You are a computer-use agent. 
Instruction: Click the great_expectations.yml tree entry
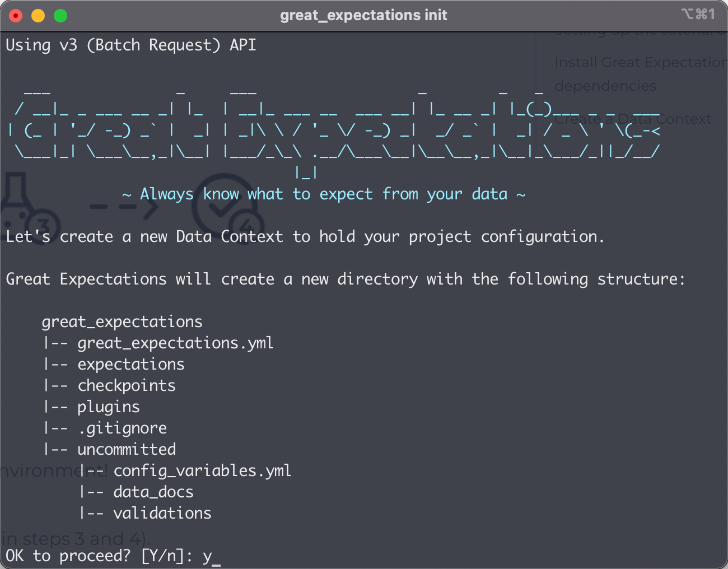click(175, 343)
